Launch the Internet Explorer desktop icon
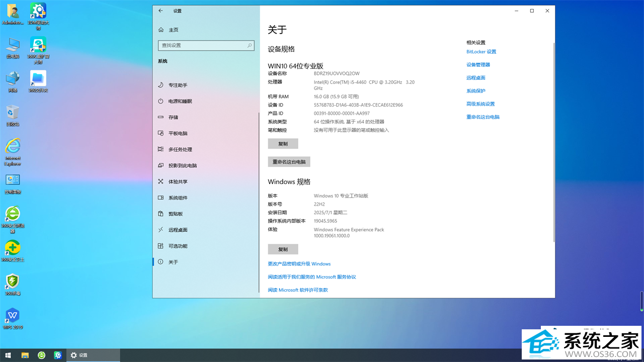Viewport: 644px width, 362px height. (x=13, y=152)
